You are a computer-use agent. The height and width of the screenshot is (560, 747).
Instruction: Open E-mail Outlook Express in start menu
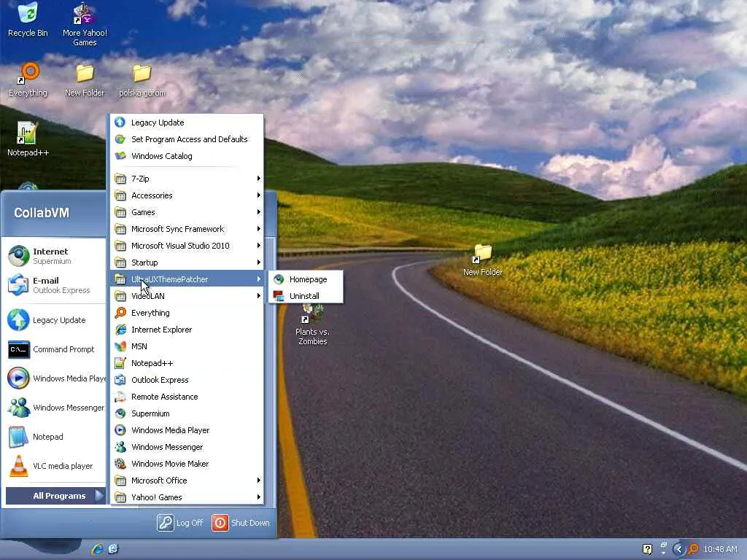pos(54,285)
